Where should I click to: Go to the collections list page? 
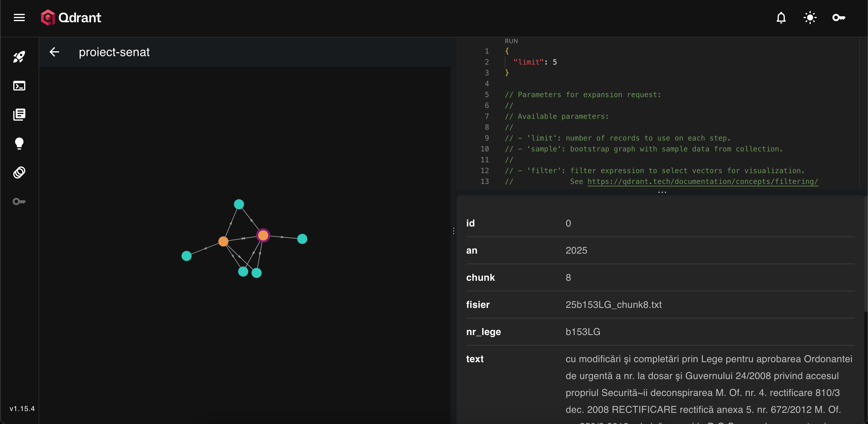(19, 115)
